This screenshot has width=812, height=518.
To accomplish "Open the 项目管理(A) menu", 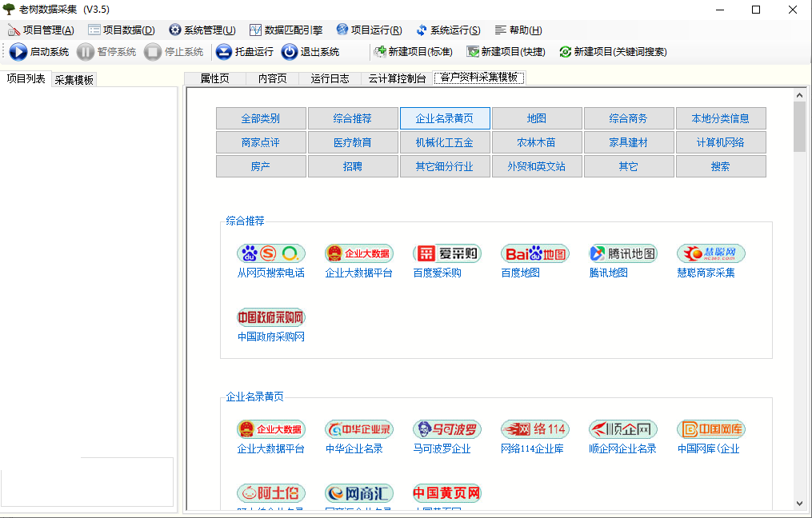I will click(x=42, y=30).
